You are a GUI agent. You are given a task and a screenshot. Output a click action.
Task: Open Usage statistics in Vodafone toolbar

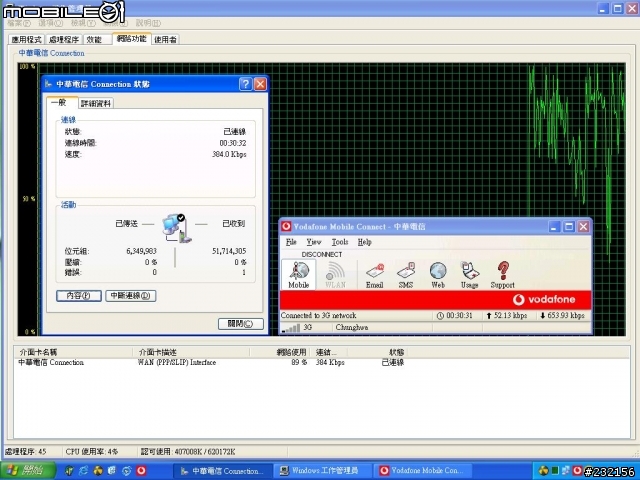coord(469,275)
